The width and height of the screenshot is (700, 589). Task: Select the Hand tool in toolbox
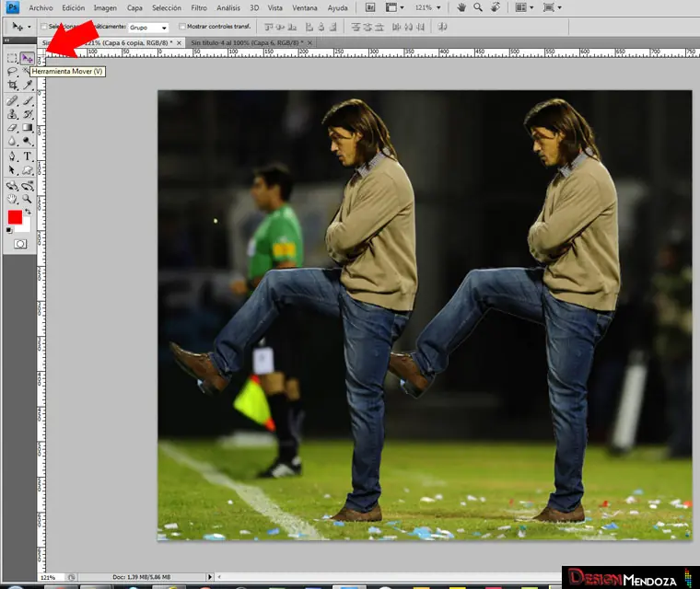click(x=12, y=199)
